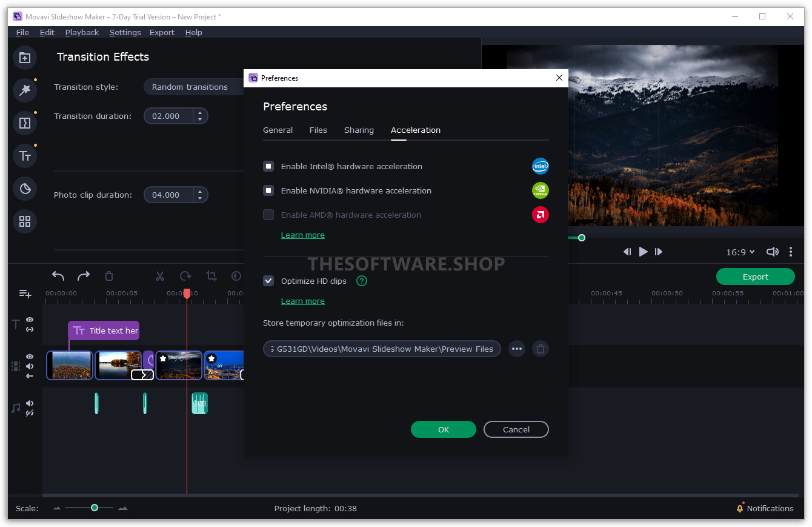Switch to the General preferences tab
This screenshot has height=527, width=812.
[x=278, y=130]
